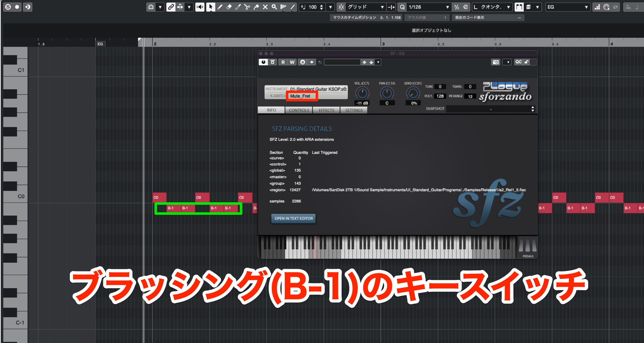Click the PB RANGE 12 value field
The image size is (644, 343).
[x=470, y=96]
